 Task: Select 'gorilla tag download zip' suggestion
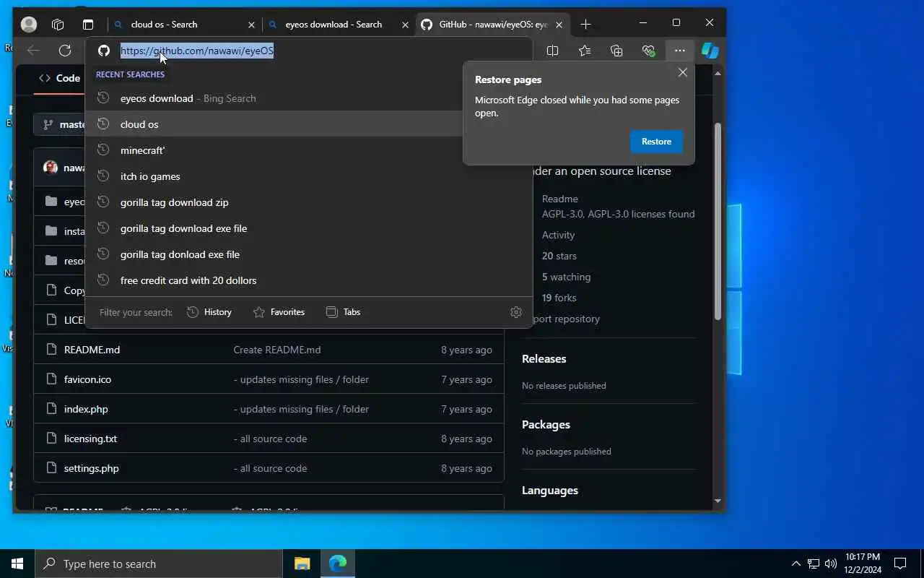(309, 202)
